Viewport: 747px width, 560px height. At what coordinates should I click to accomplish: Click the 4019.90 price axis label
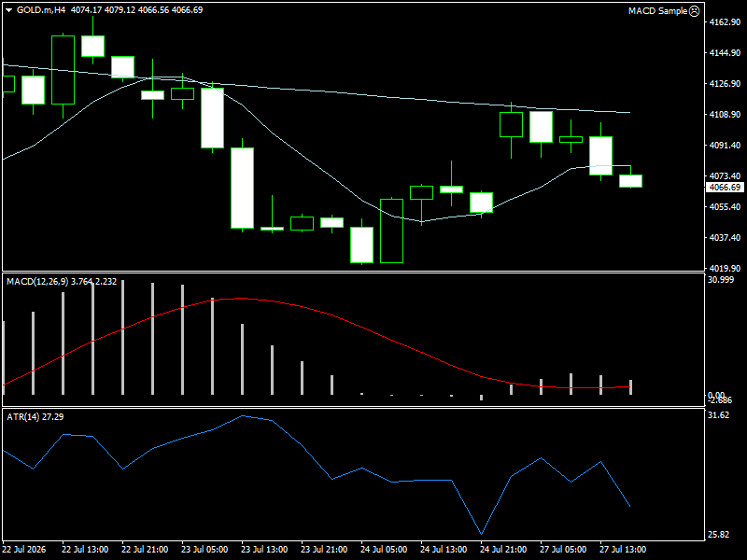726,269
